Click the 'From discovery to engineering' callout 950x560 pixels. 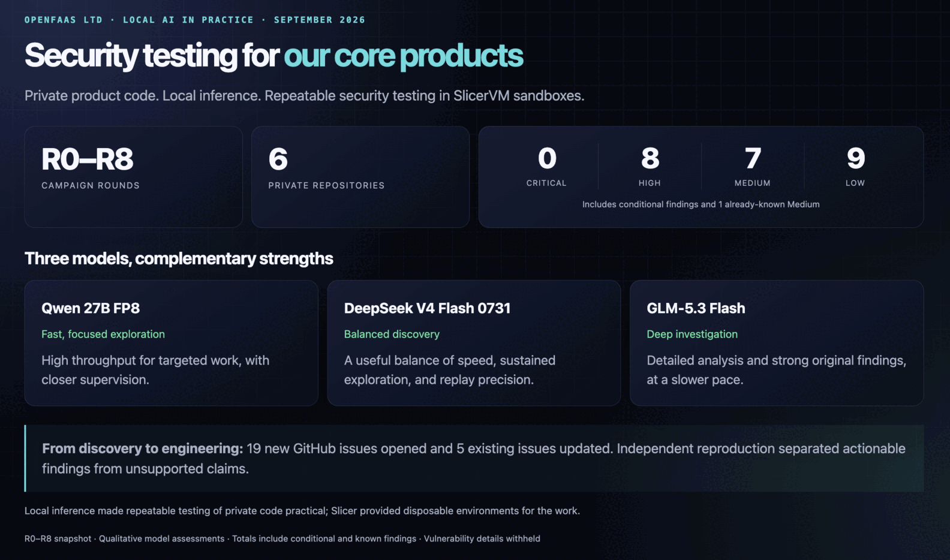[474, 459]
